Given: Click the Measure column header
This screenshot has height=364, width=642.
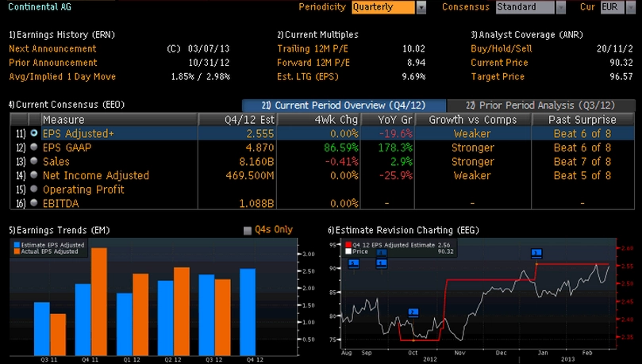Looking at the screenshot, I should [x=119, y=120].
